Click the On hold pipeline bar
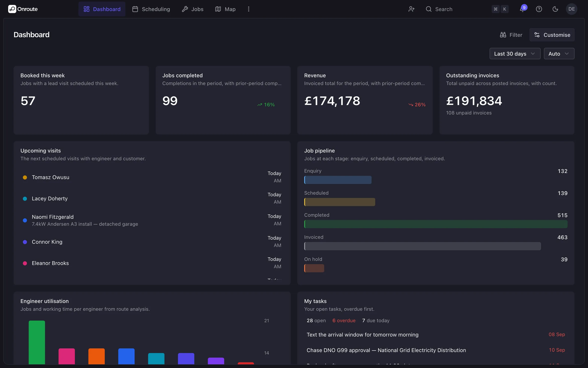Viewport: 588px width, 368px height. 314,268
